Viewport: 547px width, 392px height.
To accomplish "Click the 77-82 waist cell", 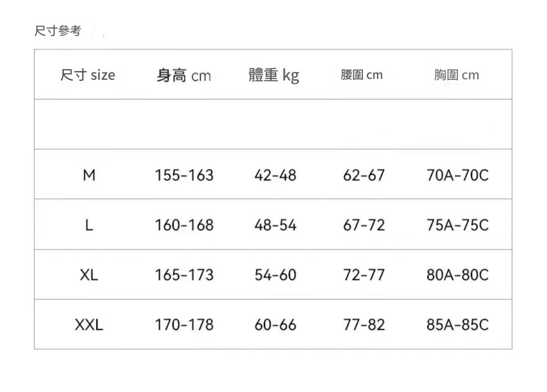I will coord(364,325).
